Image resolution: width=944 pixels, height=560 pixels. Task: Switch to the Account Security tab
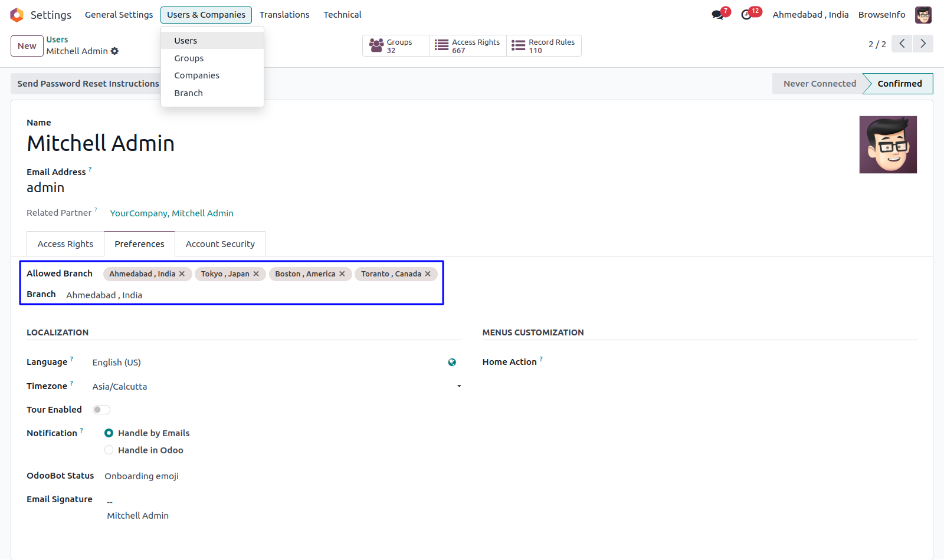click(x=220, y=244)
